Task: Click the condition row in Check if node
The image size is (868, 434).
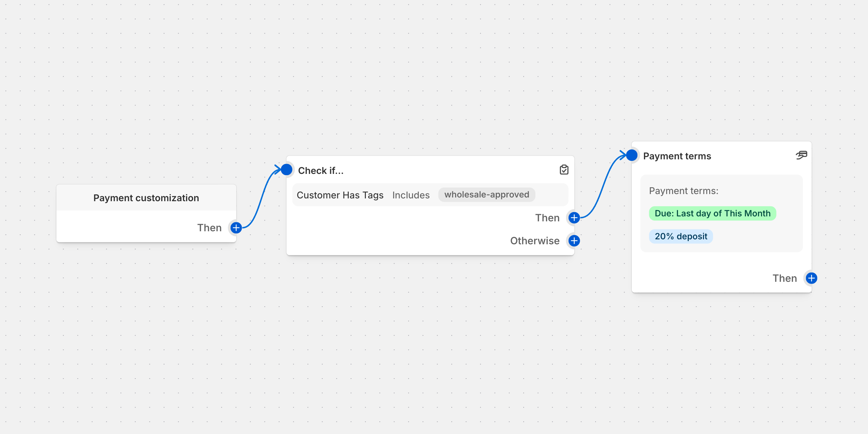Action: coord(430,195)
